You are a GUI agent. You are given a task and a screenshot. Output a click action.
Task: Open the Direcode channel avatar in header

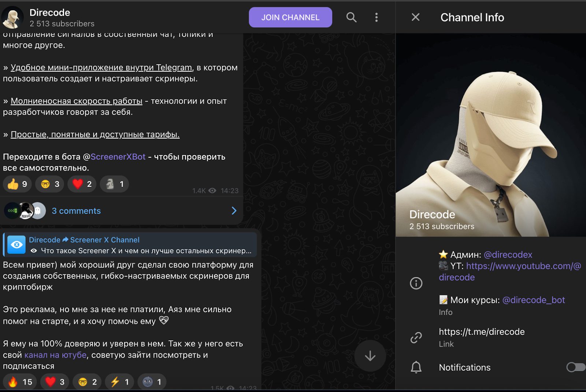coord(12,17)
